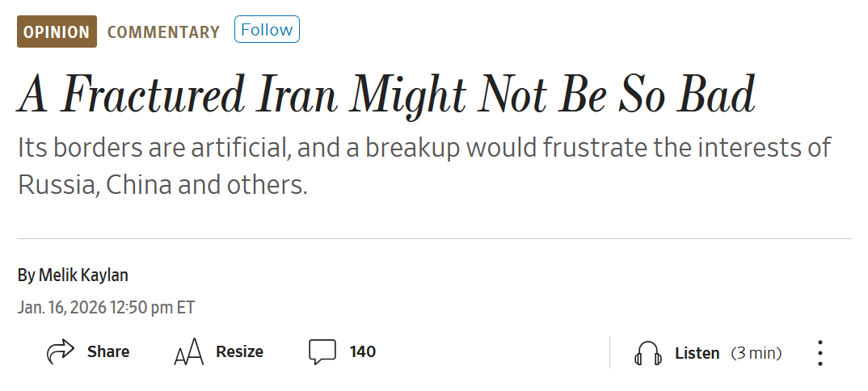Click the Resize text label
The height and width of the screenshot is (391, 868).
tap(239, 352)
